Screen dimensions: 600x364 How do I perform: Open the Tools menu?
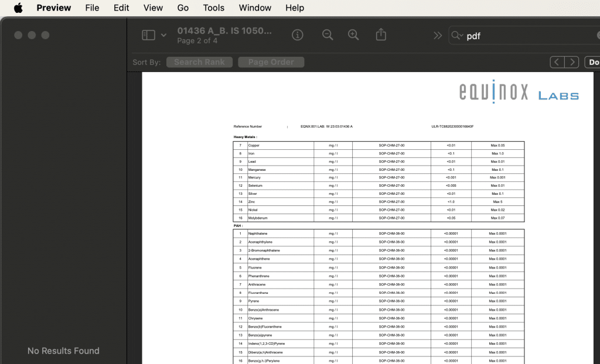213,8
